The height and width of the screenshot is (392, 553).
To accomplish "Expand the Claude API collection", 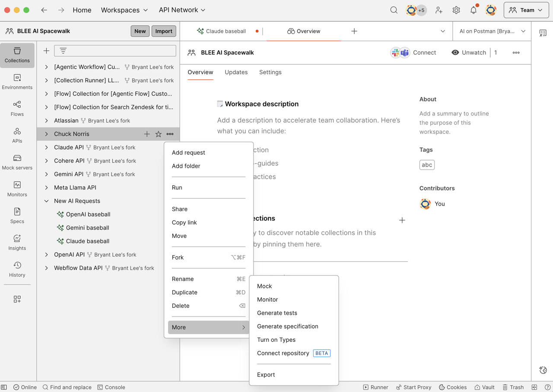I will (x=47, y=148).
